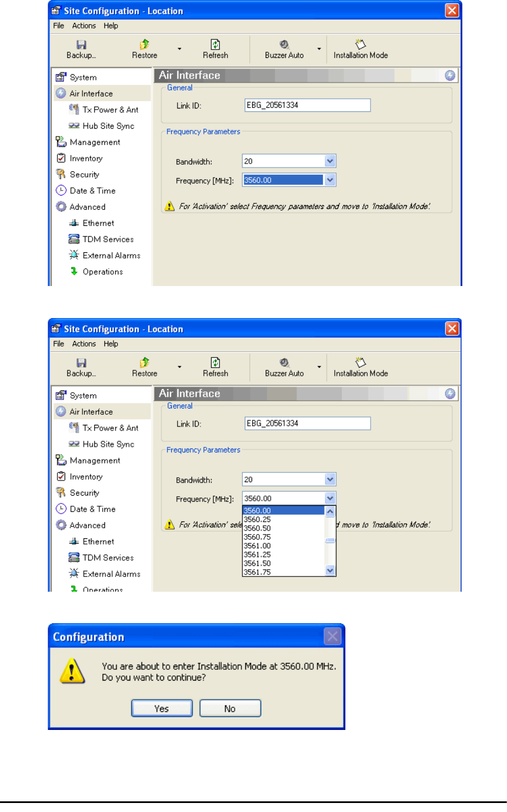Click Yes in Configuration dialog
Image resolution: width=507 pixels, height=812 pixels.
(162, 708)
